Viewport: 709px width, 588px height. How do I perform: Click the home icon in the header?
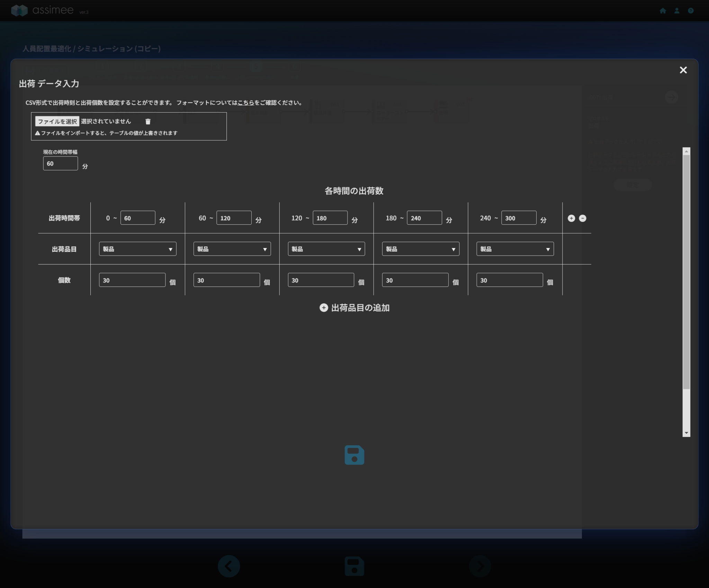(x=663, y=11)
